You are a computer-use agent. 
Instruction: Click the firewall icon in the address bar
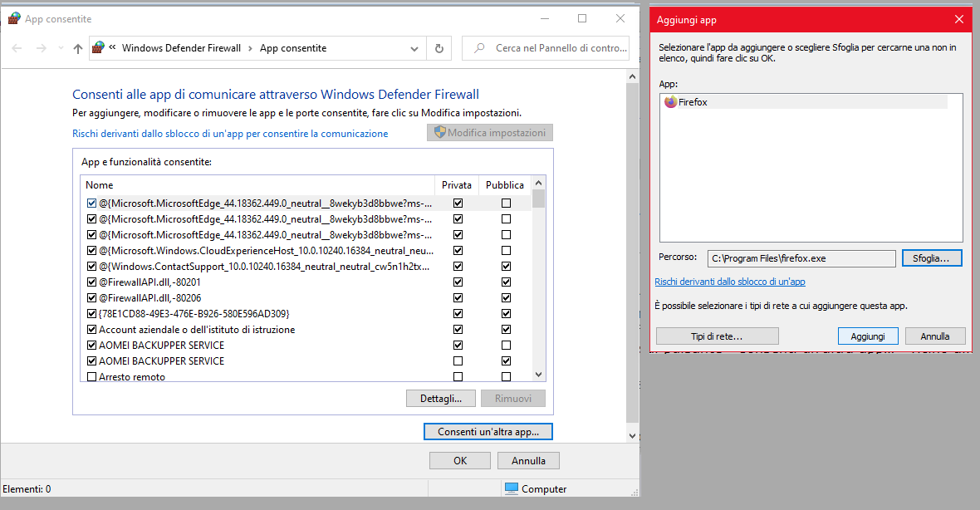tap(98, 47)
